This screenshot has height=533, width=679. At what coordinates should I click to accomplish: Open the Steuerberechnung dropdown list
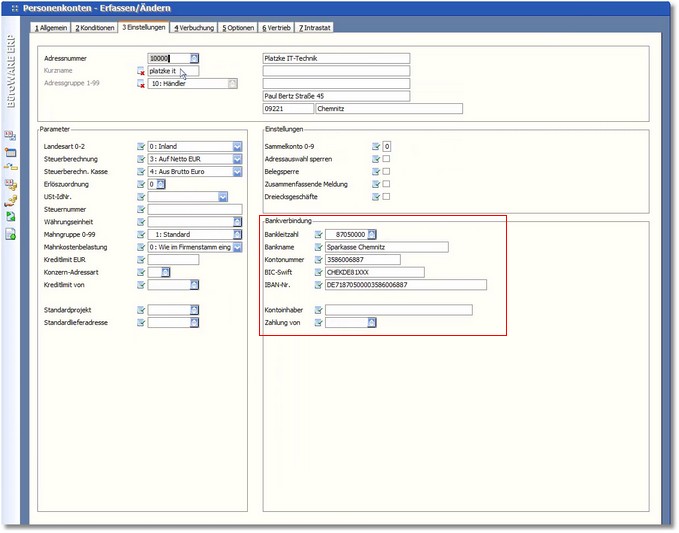coord(237,159)
